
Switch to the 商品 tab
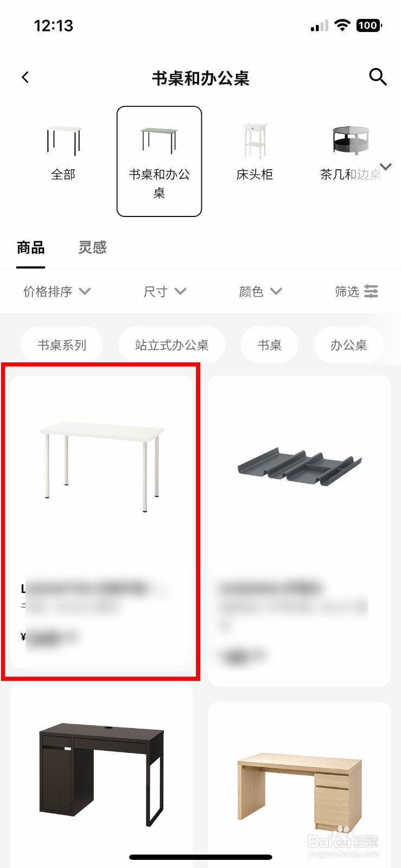pyautogui.click(x=31, y=248)
